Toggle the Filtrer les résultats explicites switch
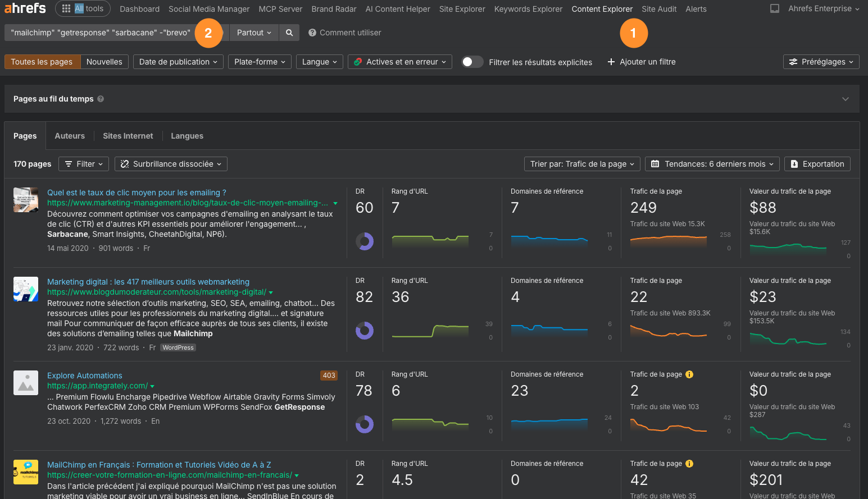This screenshot has height=499, width=868. pos(472,62)
